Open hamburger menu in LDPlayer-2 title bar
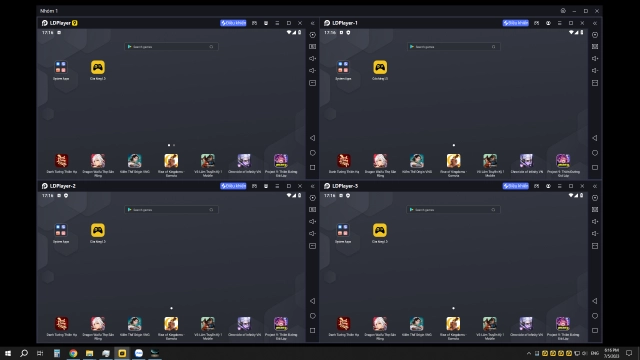 (277, 186)
